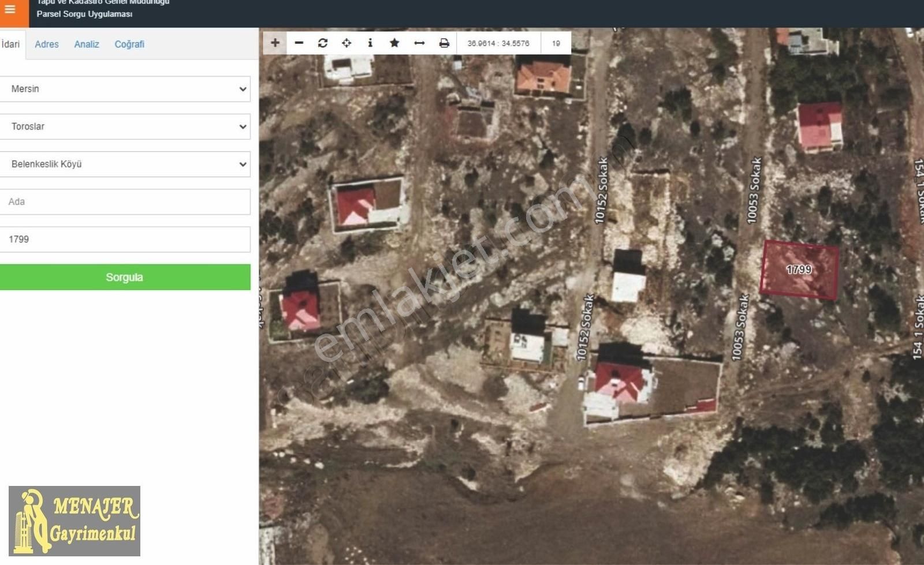924x565 pixels.
Task: Switch to the Adres tab
Action: tap(47, 44)
